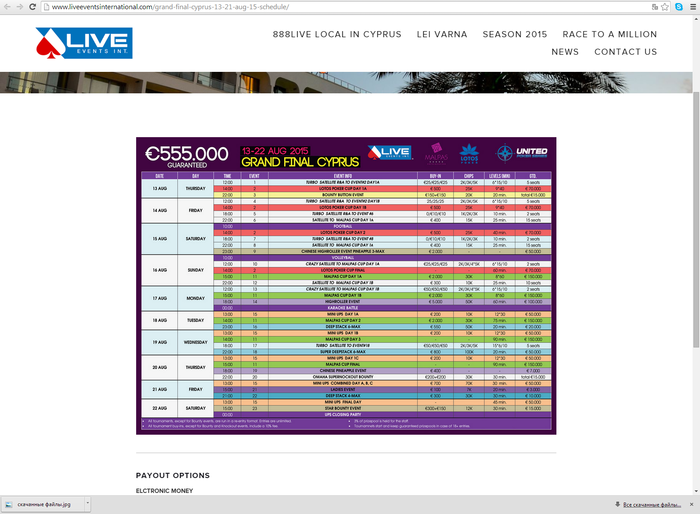The image size is (700, 514).
Task: Click the €555.000 guaranteed text in schedule
Action: coord(187,156)
